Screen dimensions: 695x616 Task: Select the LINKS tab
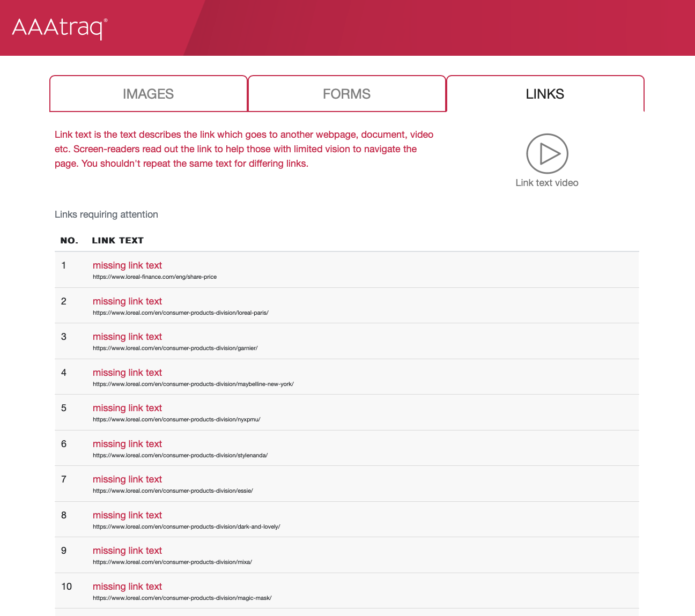545,94
